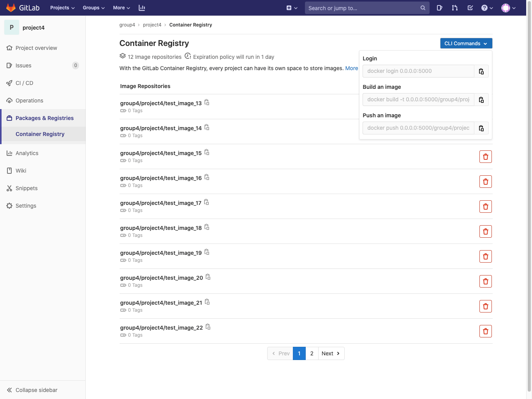
Task: Open the CLI Commands dropdown
Action: click(x=466, y=43)
